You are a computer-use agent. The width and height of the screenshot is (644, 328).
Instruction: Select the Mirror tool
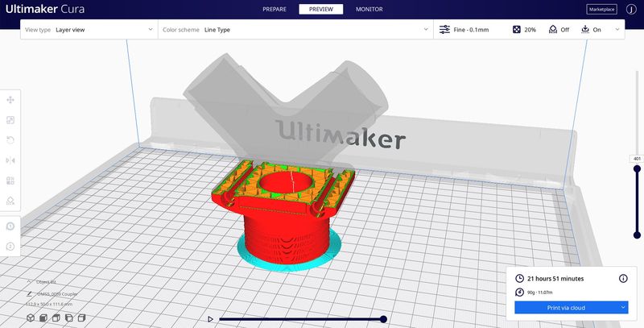[10, 160]
